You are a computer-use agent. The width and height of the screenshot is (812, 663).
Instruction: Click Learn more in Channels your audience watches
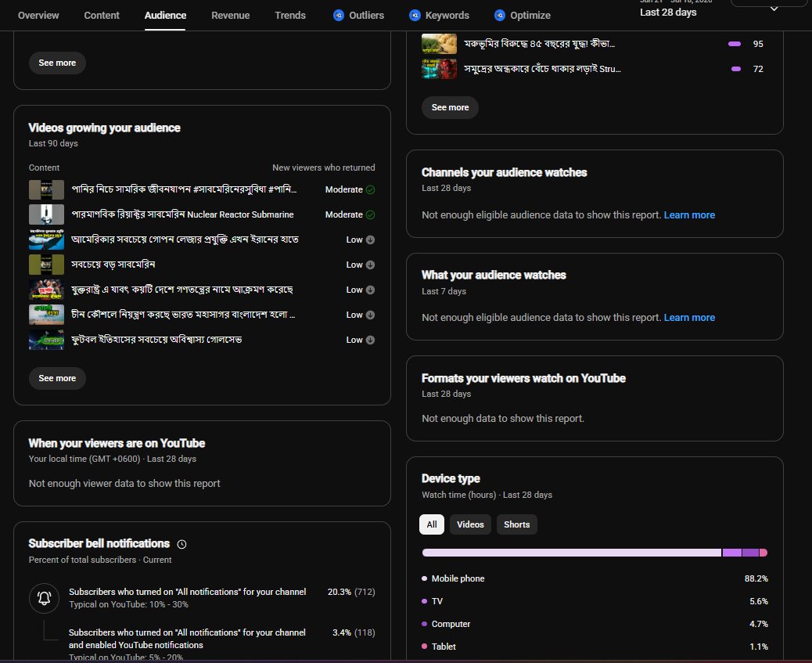point(689,215)
